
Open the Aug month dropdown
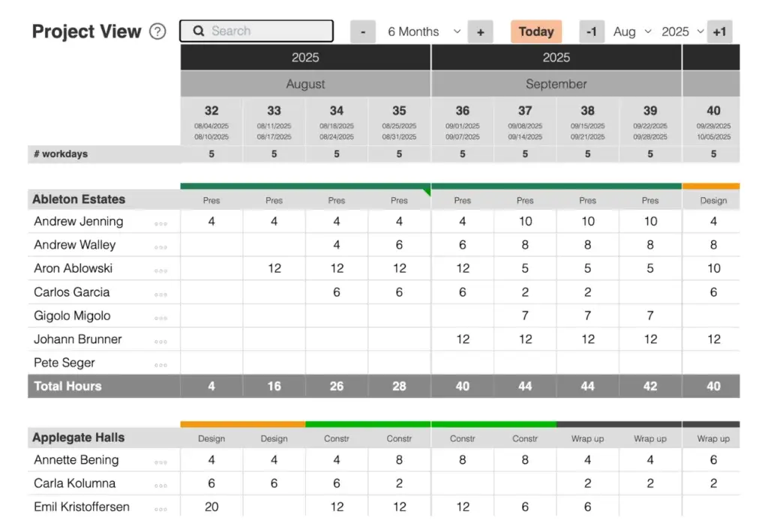pyautogui.click(x=631, y=31)
